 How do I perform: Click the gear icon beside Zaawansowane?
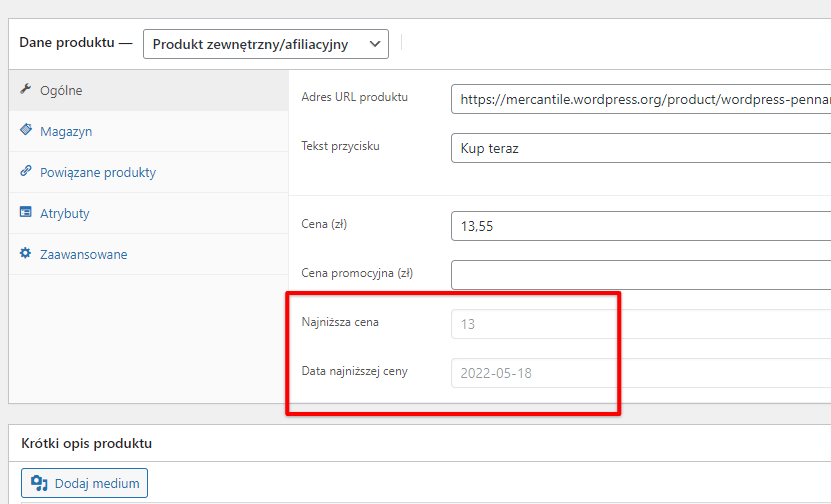point(25,253)
